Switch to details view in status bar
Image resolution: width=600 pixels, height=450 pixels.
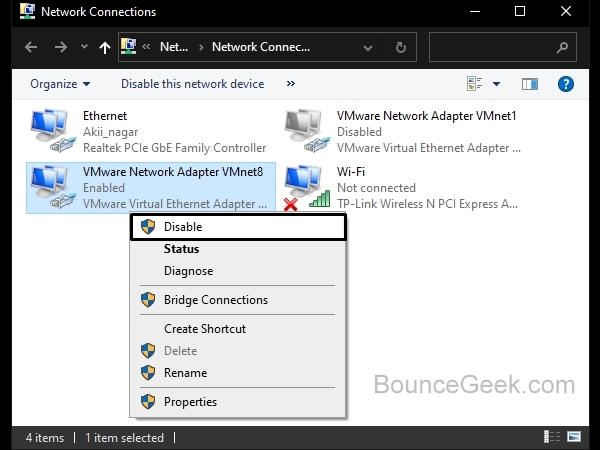pos(552,436)
